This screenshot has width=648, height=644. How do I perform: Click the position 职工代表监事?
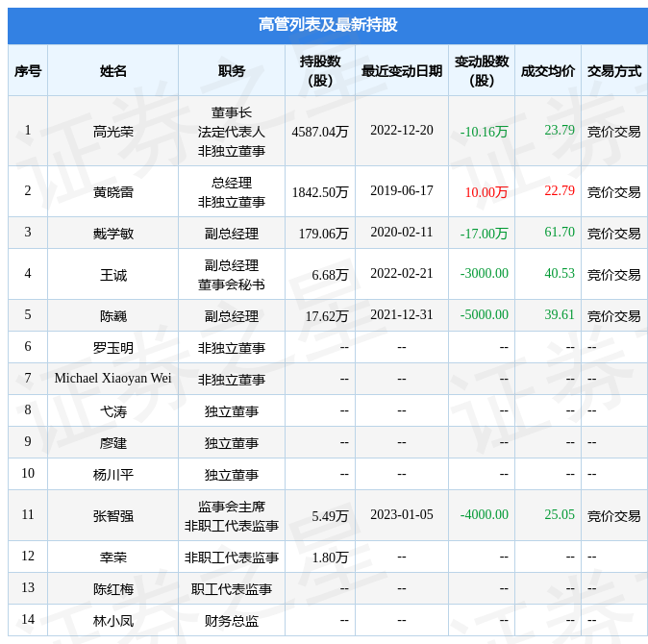[232, 589]
